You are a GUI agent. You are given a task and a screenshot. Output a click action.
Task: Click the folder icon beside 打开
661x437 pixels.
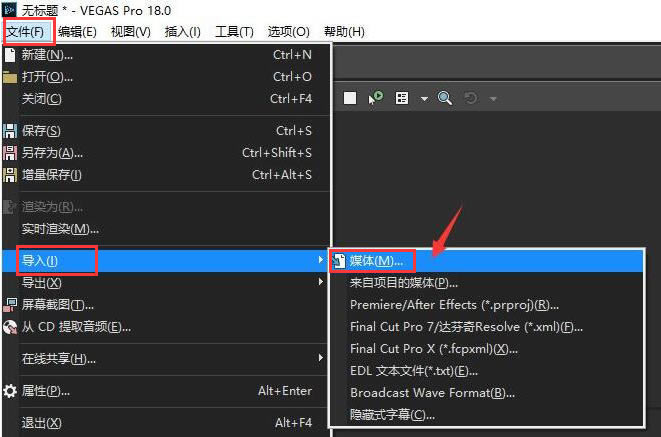coord(10,77)
